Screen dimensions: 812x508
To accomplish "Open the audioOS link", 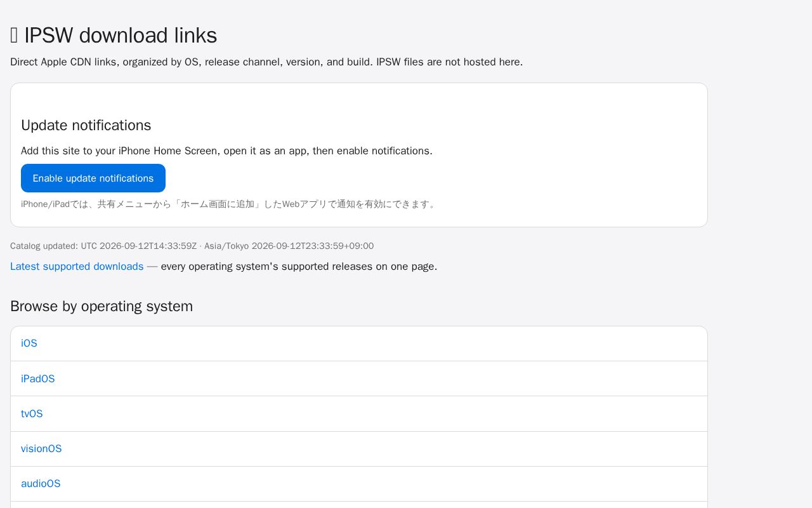I will click(41, 484).
